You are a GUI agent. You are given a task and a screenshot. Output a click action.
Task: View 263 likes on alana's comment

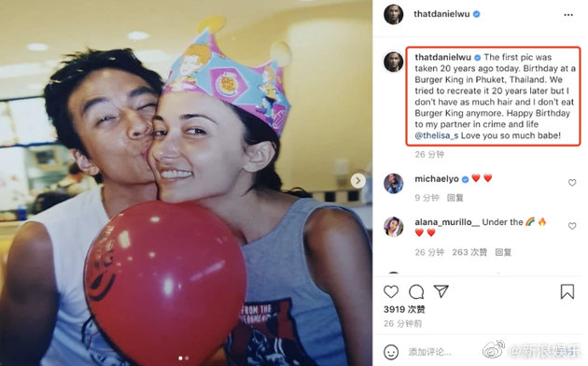(469, 252)
